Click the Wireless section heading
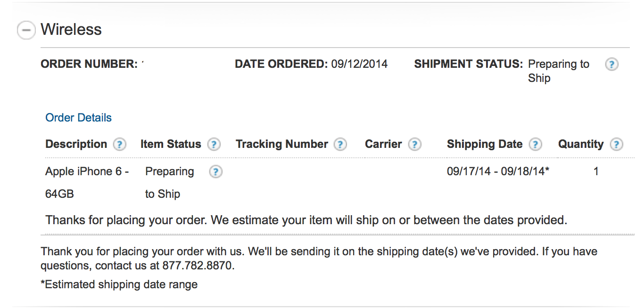 pos(71,30)
